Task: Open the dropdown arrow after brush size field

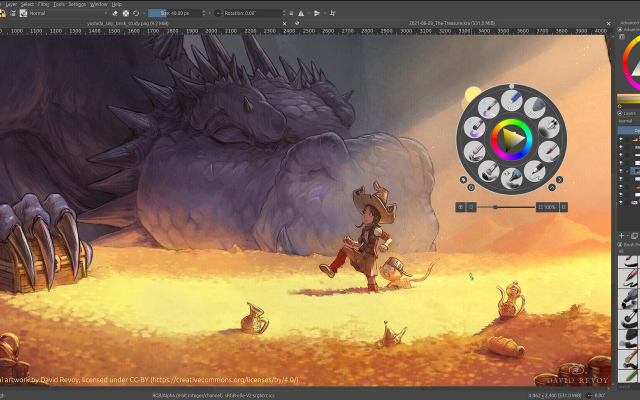Action: point(209,13)
